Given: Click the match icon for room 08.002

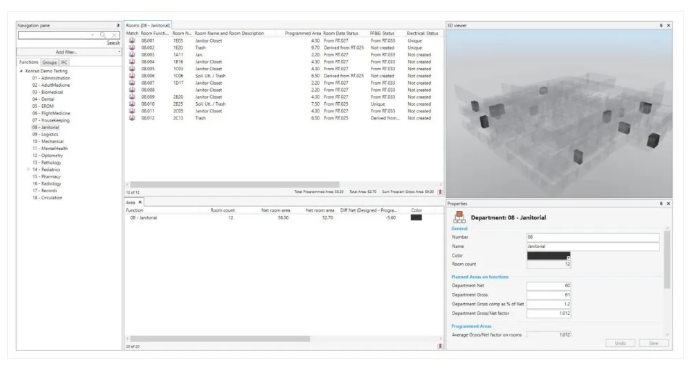Looking at the screenshot, I should point(132,47).
